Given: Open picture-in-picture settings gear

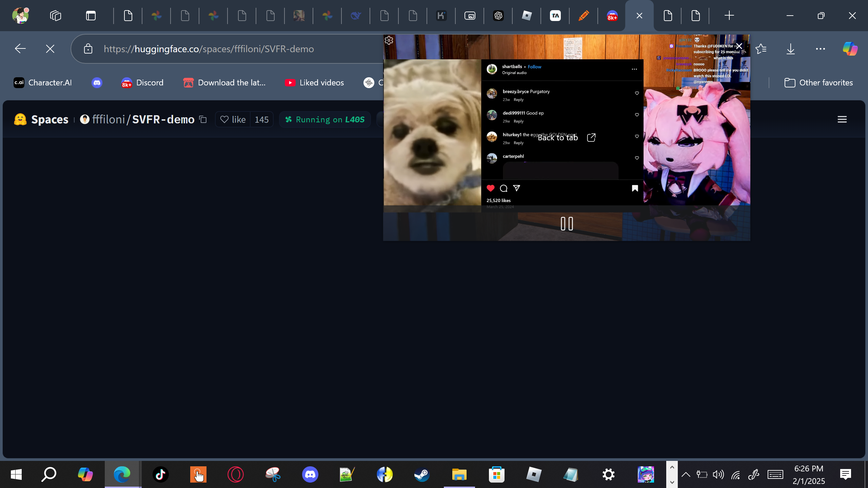Looking at the screenshot, I should pos(389,41).
